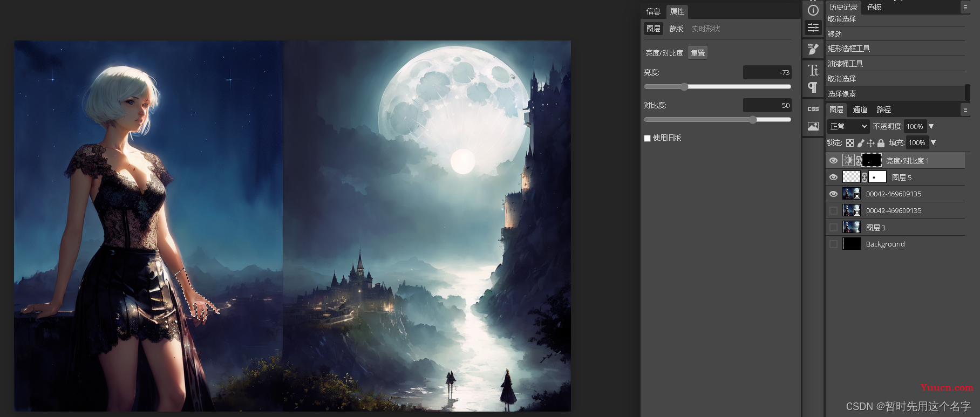Click the chain link icon on 亮度/对比度 1 layer

point(859,161)
